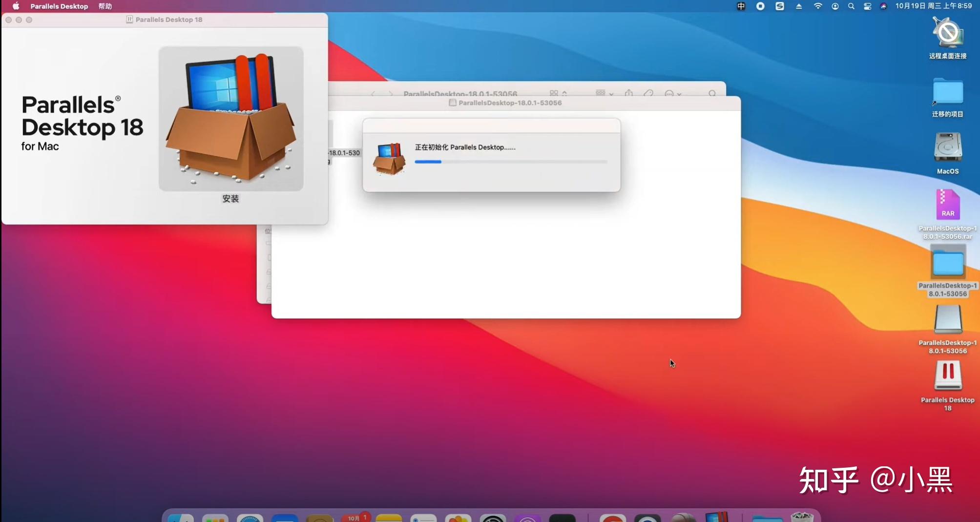Open the 帮助 menu
980x522 pixels.
(104, 6)
